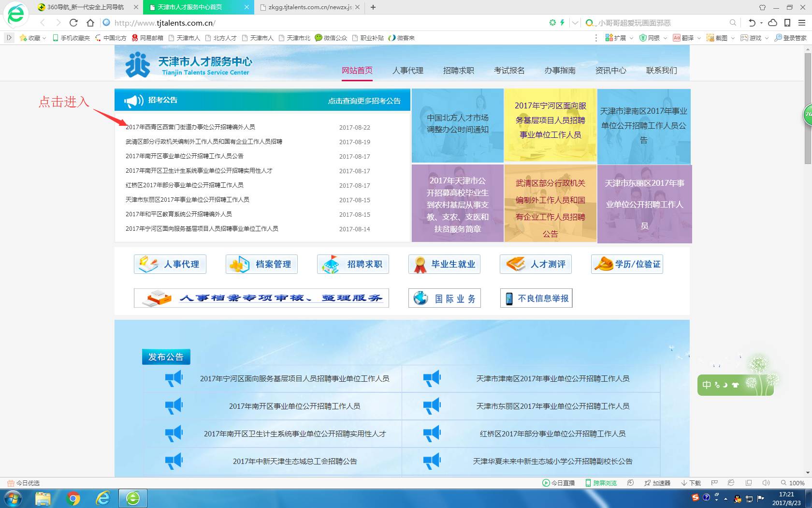Click the Sogou input method tray icon

[x=695, y=497]
